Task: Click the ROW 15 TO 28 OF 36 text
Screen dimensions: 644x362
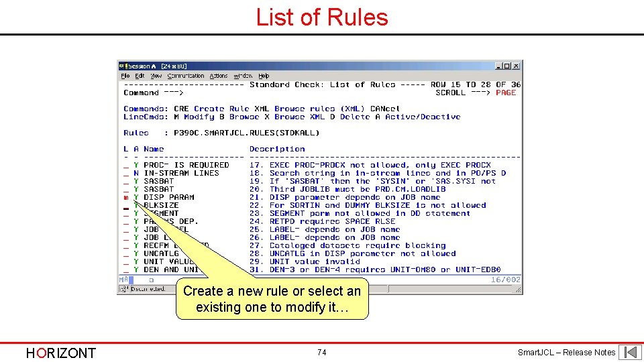Action: coord(476,84)
